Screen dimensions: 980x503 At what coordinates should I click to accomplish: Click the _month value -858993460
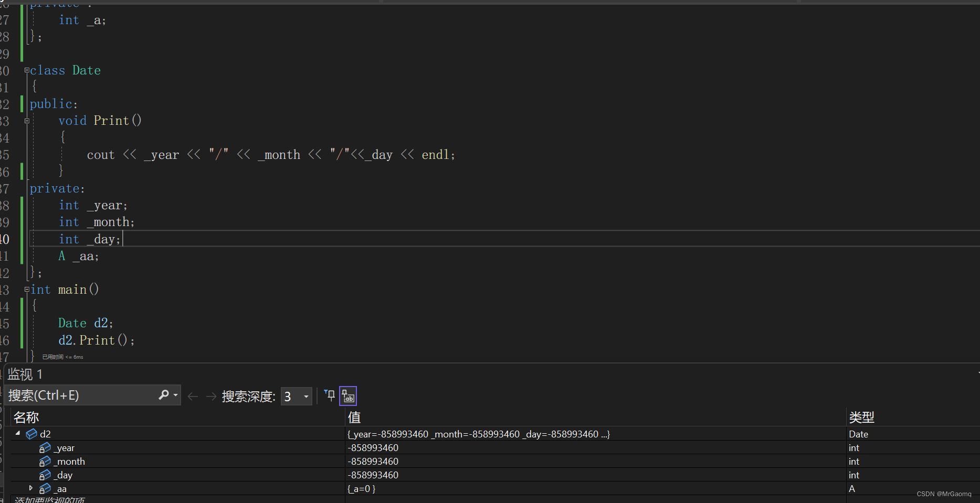pyautogui.click(x=373, y=462)
